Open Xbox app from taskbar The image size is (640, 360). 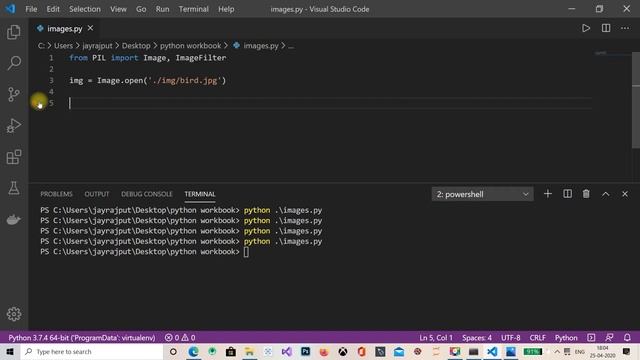pyautogui.click(x=343, y=351)
